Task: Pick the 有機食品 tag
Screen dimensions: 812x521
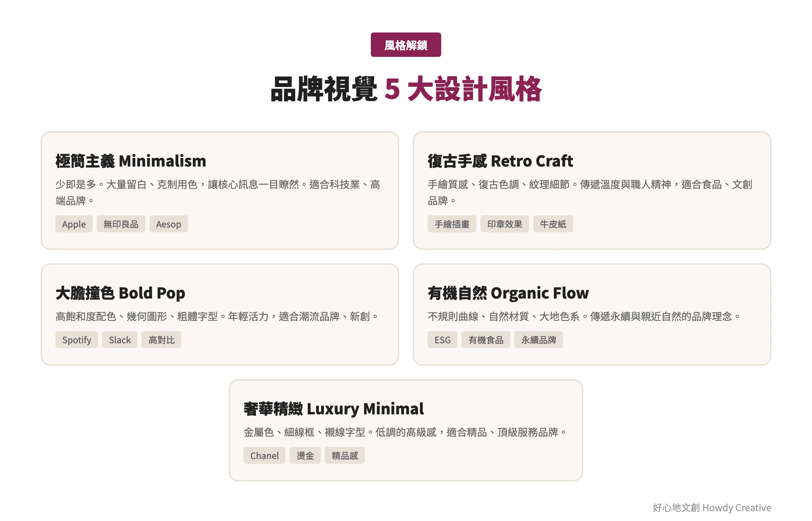Action: coord(486,340)
